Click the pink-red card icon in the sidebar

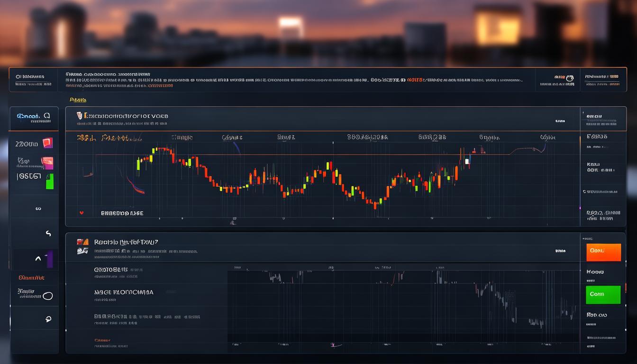pos(47,163)
